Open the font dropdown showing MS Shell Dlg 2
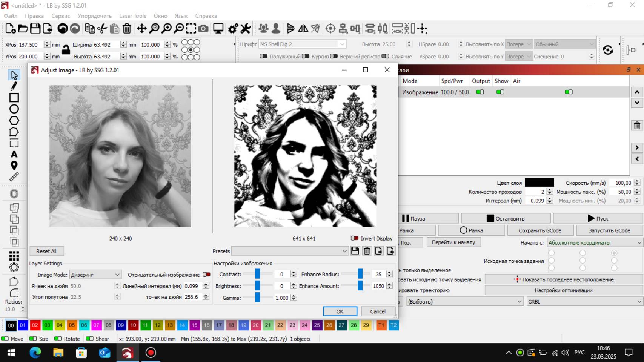The width and height of the screenshot is (644, 362). coord(302,44)
